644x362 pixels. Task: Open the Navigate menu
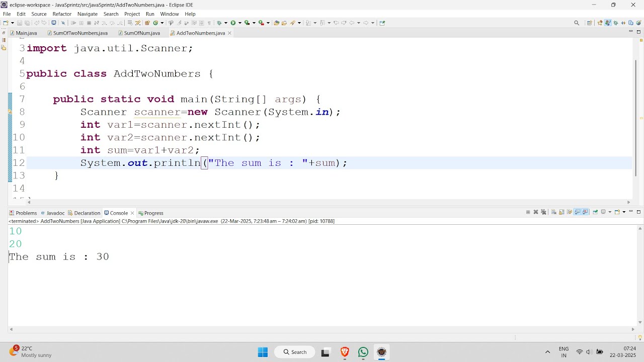pyautogui.click(x=88, y=14)
